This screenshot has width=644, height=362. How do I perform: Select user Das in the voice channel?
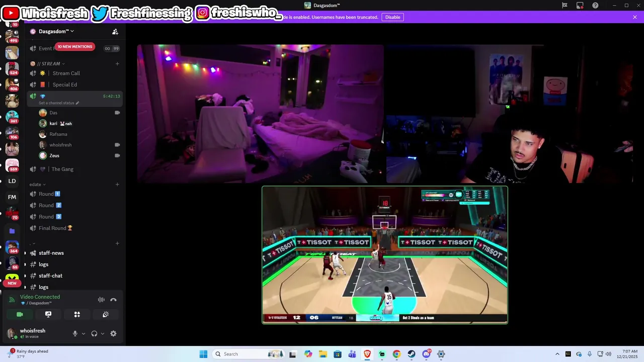point(79,113)
